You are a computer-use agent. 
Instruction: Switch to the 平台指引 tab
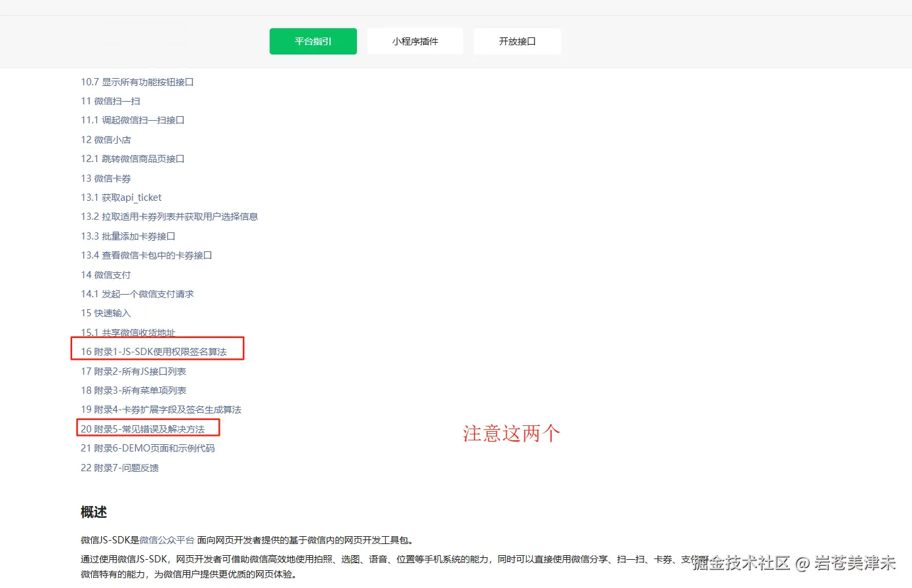[313, 41]
